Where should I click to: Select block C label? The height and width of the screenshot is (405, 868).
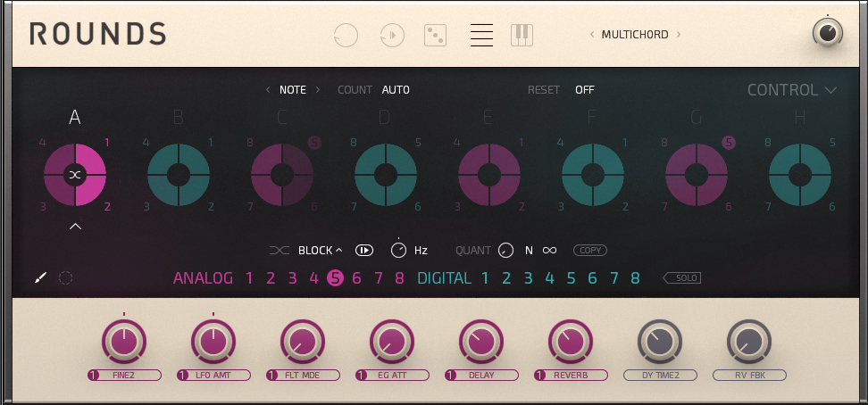[x=282, y=117]
